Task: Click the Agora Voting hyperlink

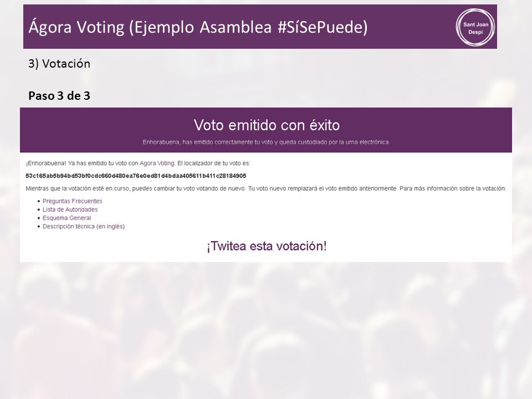Action: (157, 163)
